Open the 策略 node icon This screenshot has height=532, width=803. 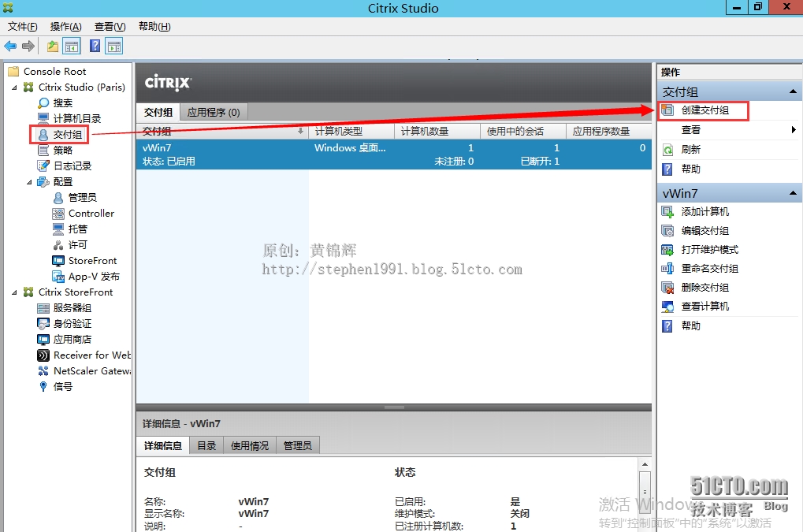click(43, 151)
